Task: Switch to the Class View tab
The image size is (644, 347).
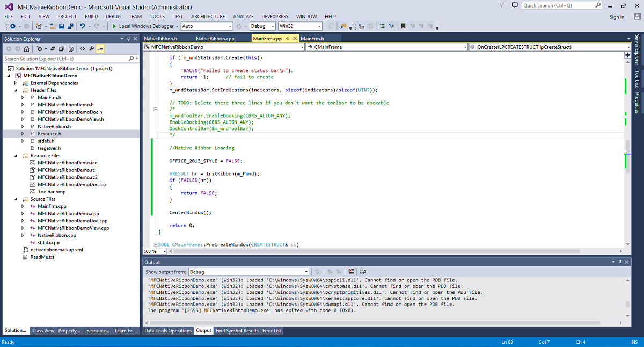Action: tap(43, 331)
